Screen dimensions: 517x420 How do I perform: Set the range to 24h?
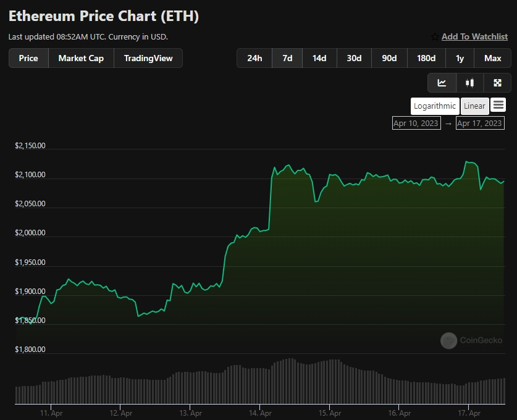point(254,58)
